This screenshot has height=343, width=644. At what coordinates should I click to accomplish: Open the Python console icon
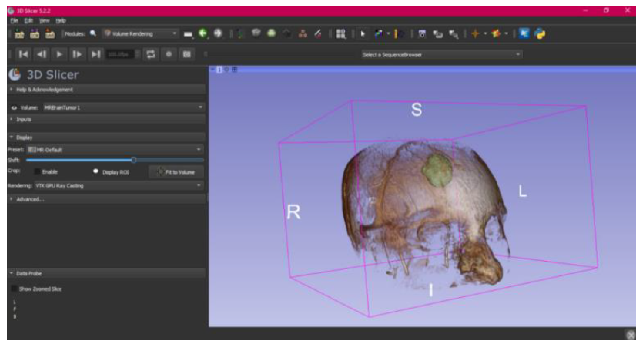tap(540, 33)
